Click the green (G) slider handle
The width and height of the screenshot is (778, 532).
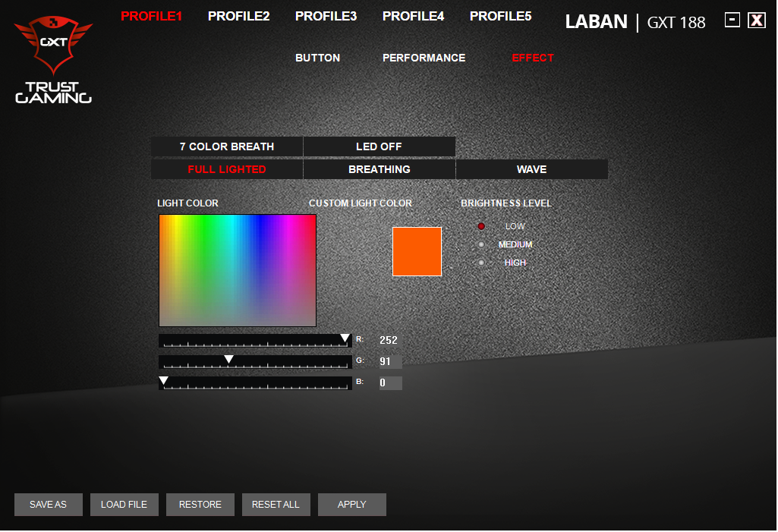tap(228, 359)
